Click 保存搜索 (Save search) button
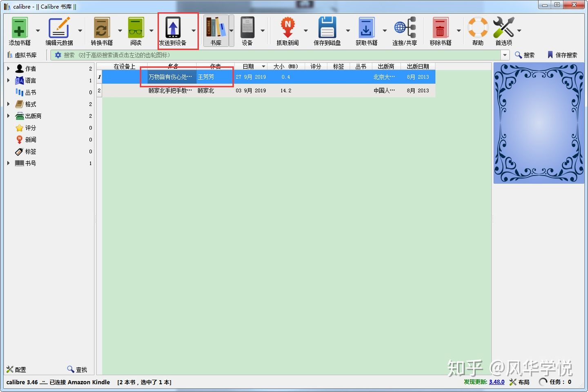 pyautogui.click(x=562, y=55)
